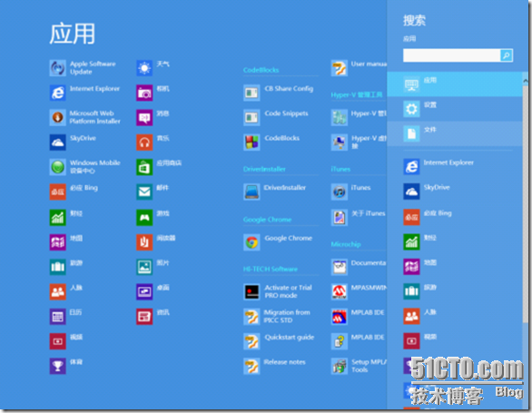
Task: Open Setup MPLAB Tools
Action: point(359,366)
